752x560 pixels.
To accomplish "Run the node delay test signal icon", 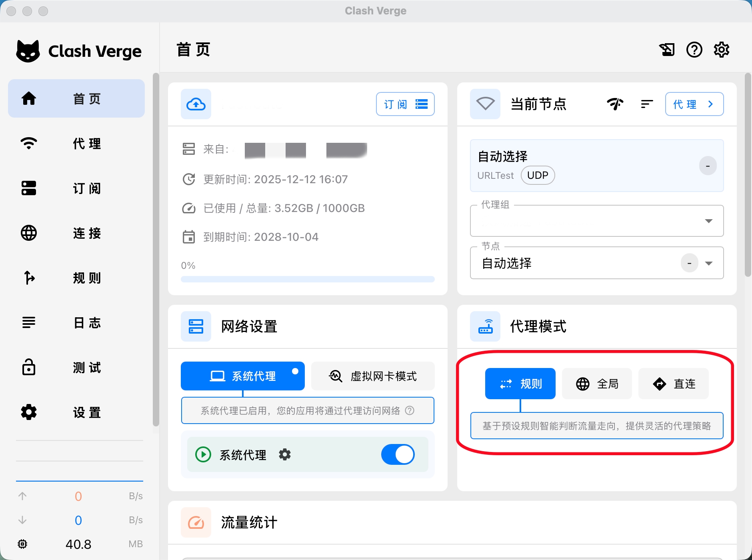I will coord(615,104).
